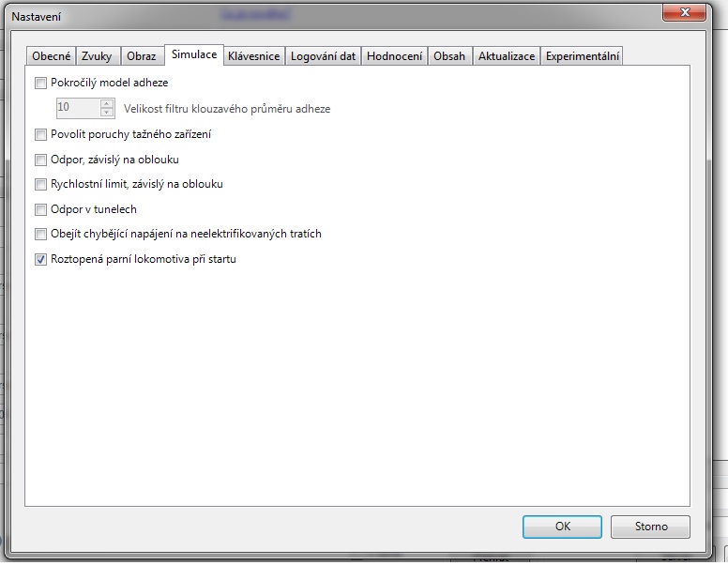Select the Klávesnice tab

(x=253, y=56)
